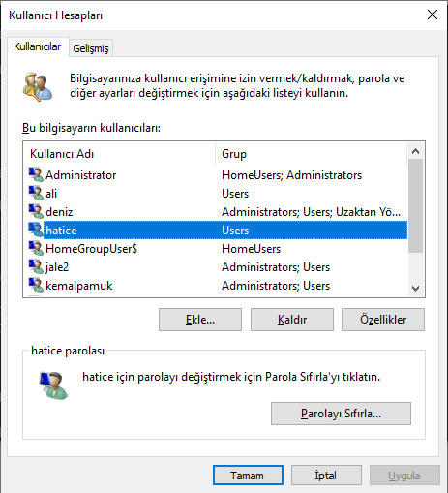Viewport: 448px width, 493px height.
Task: Click the ali user icon
Action: click(x=36, y=194)
